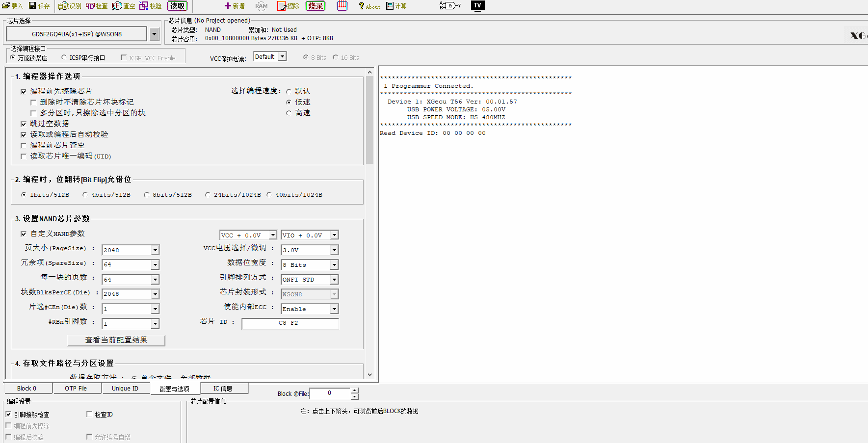Click the 保存 (Save) toolbar icon
This screenshot has width=868, height=443.
[x=39, y=6]
